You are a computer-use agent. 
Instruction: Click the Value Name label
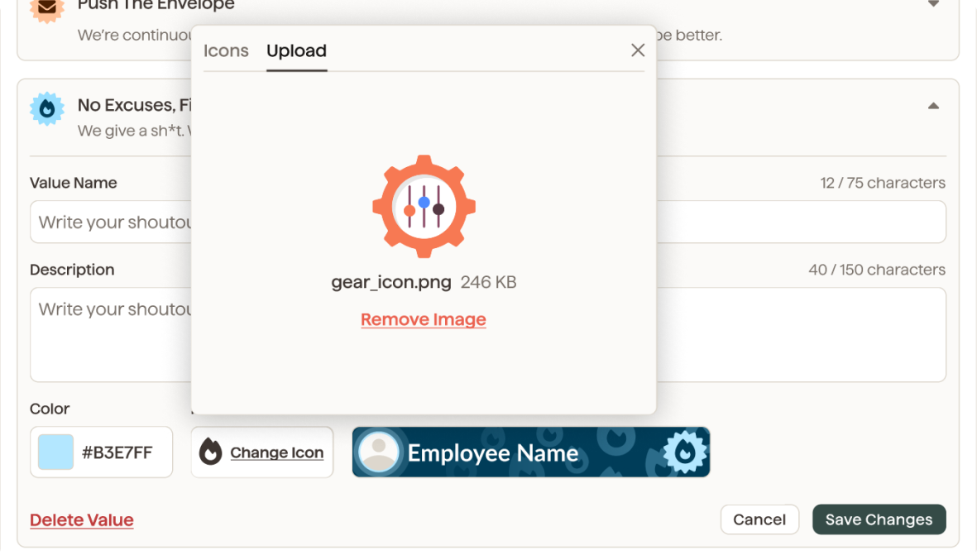(74, 183)
